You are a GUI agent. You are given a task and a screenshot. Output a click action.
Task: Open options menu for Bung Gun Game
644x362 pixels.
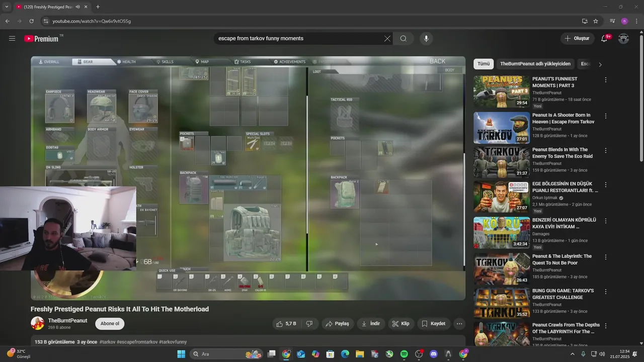(x=606, y=292)
